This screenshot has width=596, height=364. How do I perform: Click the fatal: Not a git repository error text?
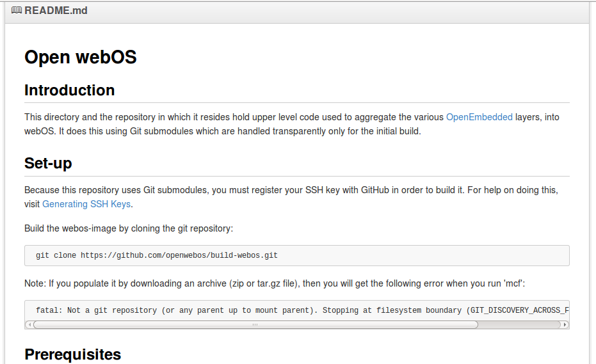coord(302,310)
